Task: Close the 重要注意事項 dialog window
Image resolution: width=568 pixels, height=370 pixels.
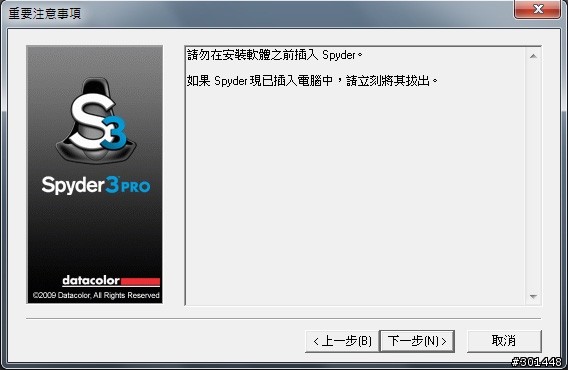Action: coord(538,9)
